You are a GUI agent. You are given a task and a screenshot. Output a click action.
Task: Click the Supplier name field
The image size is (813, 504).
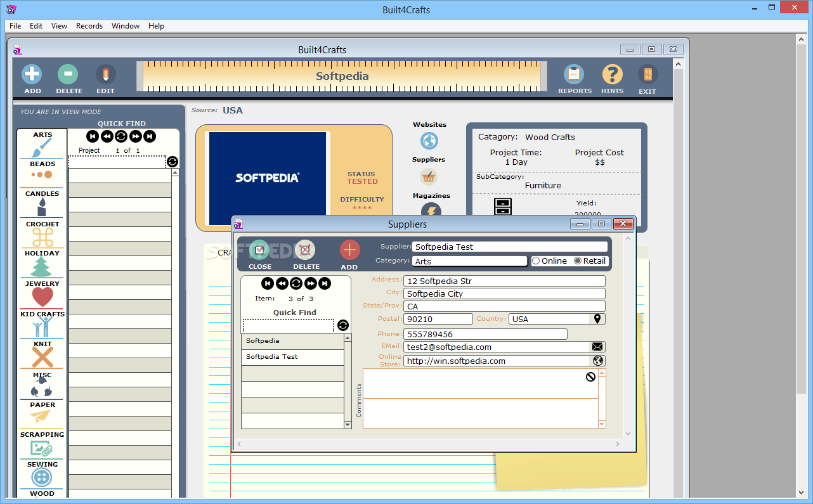coord(510,247)
